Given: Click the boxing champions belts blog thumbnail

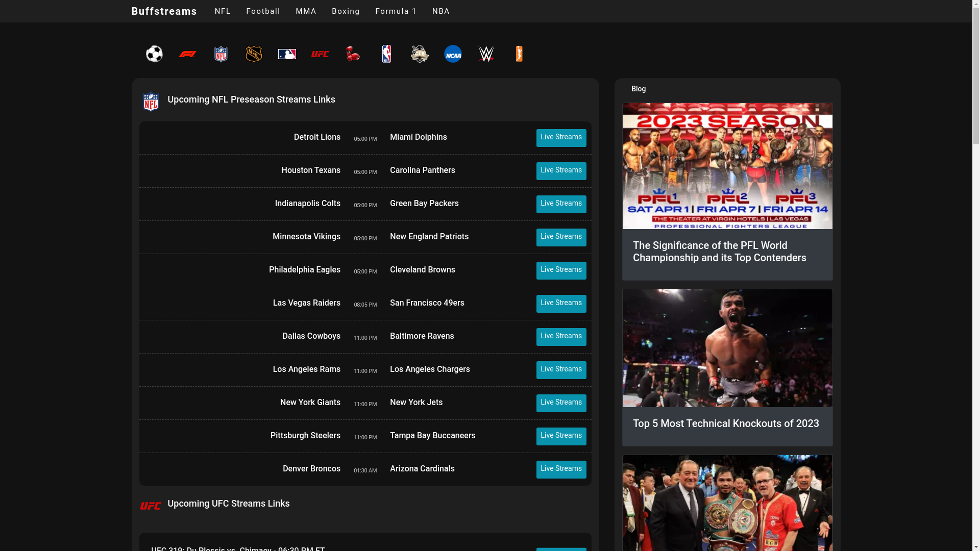Looking at the screenshot, I should pyautogui.click(x=727, y=503).
